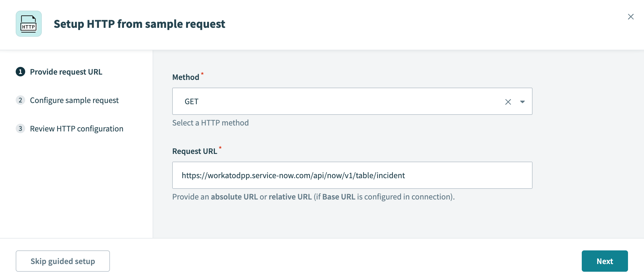Click the Method field showing GET
The image size is (644, 280).
326,101
